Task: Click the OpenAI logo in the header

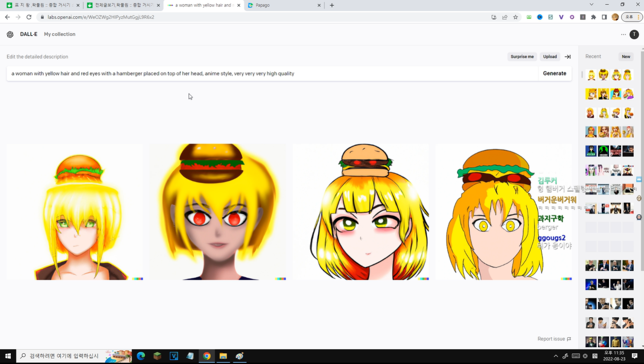Action: point(10,35)
